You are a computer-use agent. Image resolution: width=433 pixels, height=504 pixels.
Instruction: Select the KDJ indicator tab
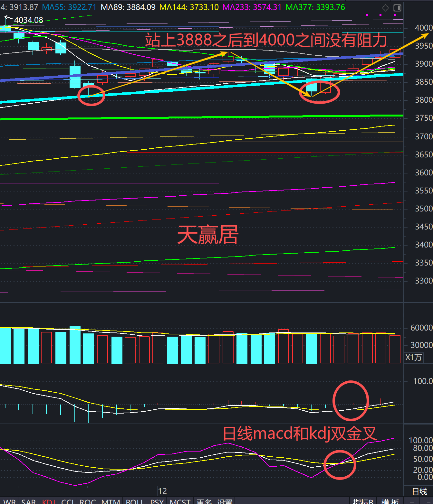point(49,501)
